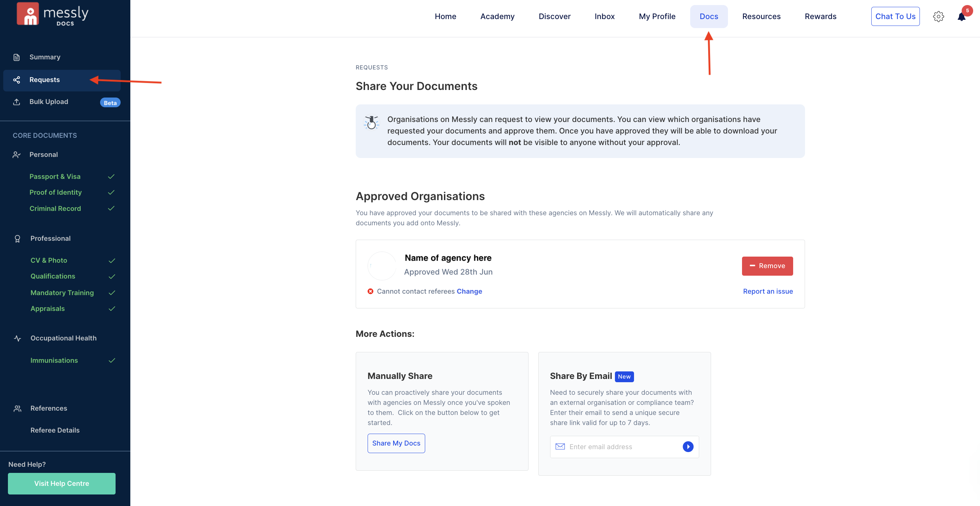This screenshot has width=980, height=506.
Task: Click the checkmark next to Passport & Visa
Action: coord(111,176)
